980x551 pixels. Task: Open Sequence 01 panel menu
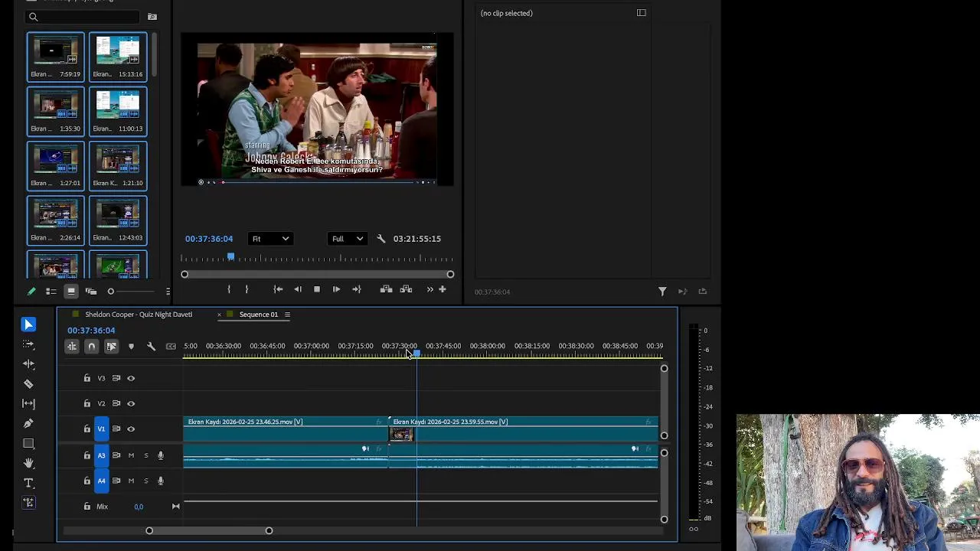pyautogui.click(x=287, y=315)
